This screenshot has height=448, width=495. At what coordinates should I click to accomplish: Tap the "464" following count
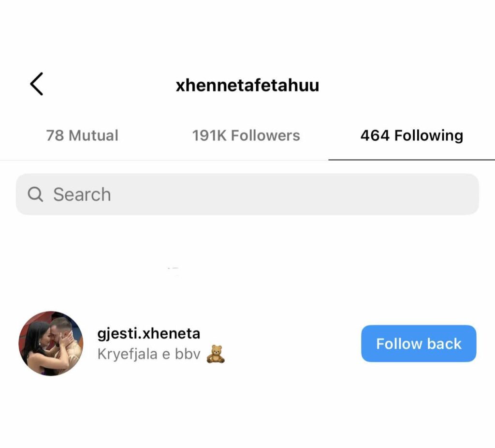pyautogui.click(x=375, y=135)
